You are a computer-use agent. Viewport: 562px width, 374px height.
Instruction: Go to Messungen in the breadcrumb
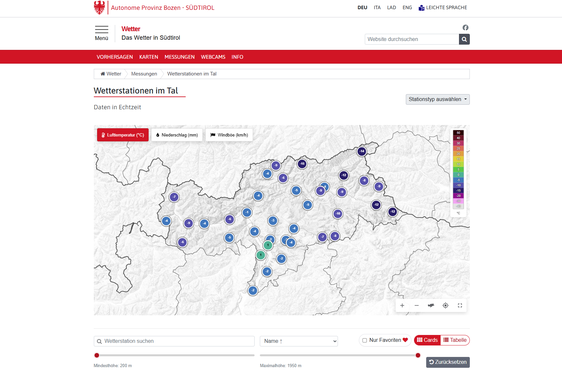[x=144, y=74]
